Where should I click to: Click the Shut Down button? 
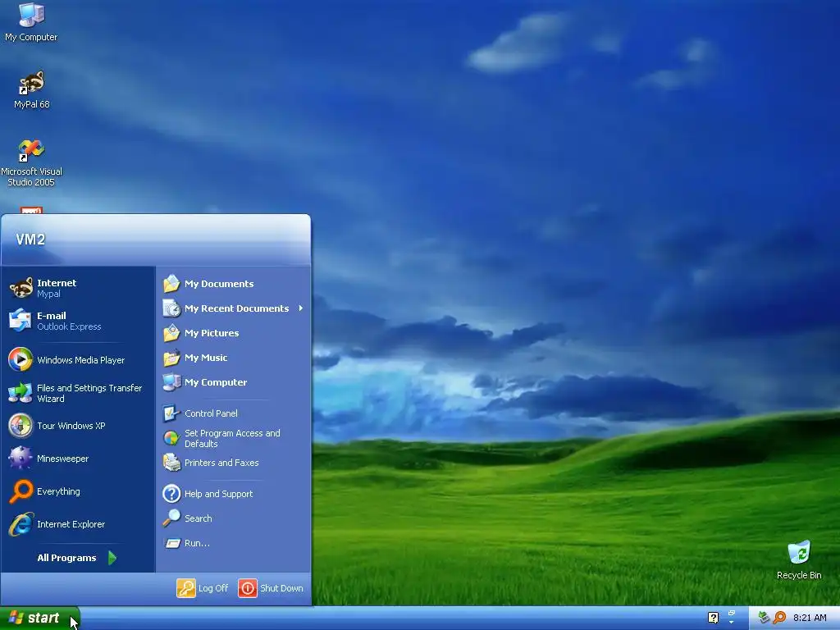tap(271, 587)
